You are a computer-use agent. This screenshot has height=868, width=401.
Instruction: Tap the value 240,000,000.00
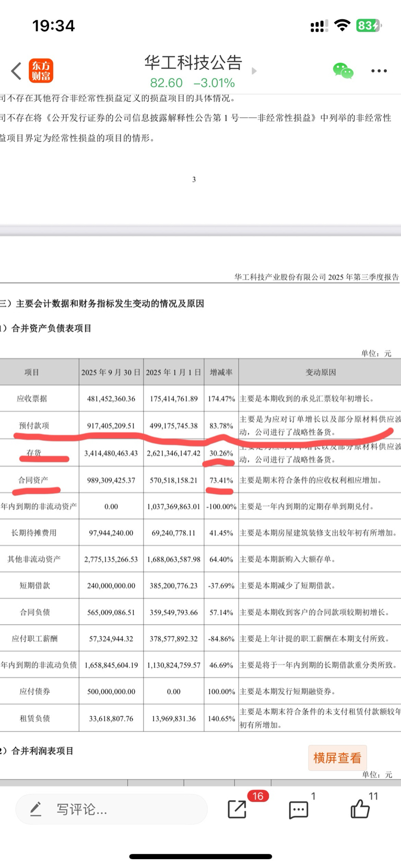pyautogui.click(x=111, y=586)
